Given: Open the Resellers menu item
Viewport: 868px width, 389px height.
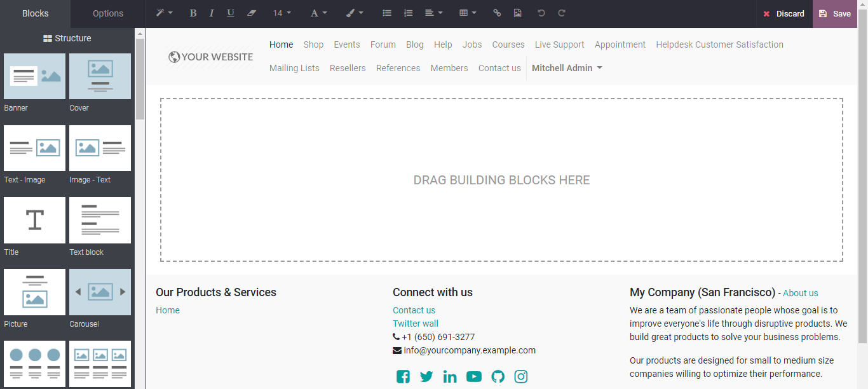Looking at the screenshot, I should click(x=348, y=68).
